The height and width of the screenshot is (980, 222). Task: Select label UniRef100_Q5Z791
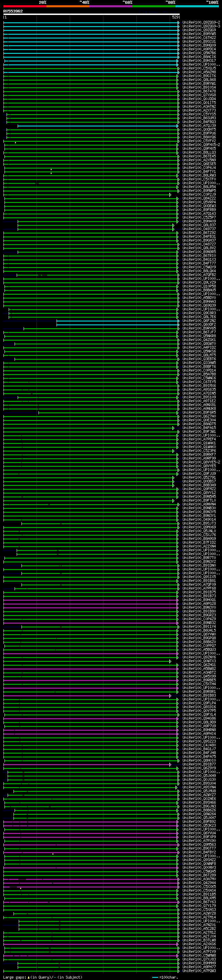199,477
